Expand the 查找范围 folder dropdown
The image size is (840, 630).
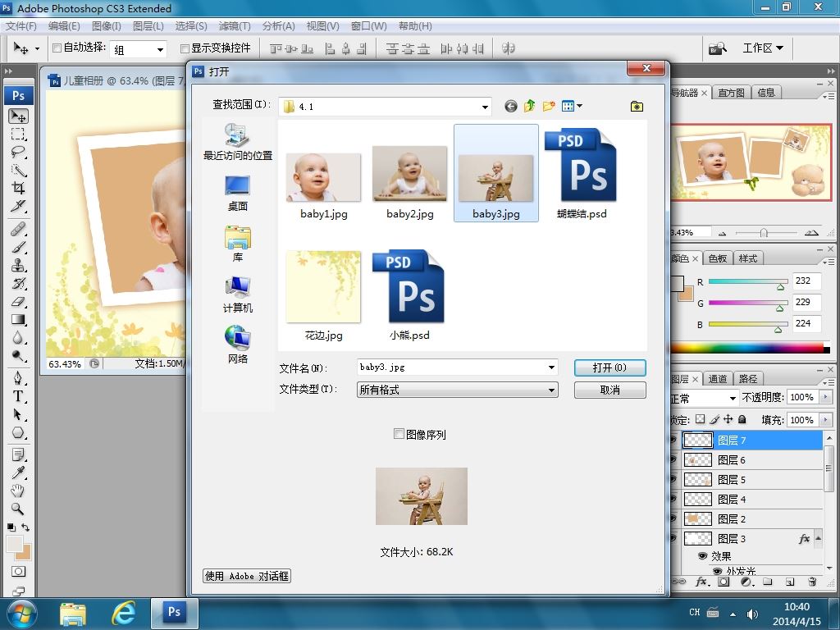(x=484, y=107)
